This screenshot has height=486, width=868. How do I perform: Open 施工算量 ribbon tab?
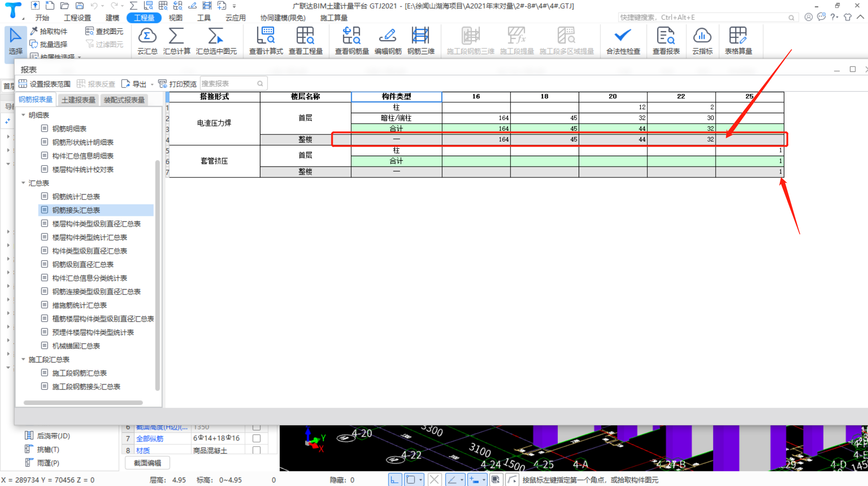pos(334,18)
